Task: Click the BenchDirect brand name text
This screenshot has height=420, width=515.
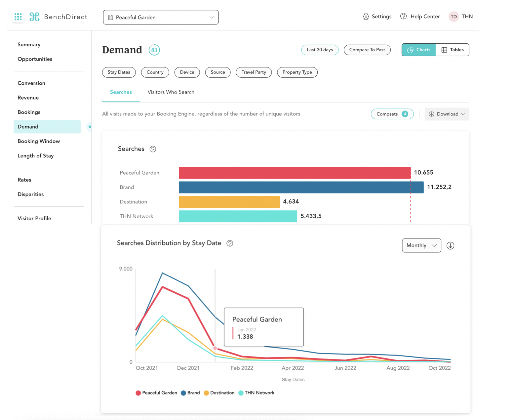Action: [66, 17]
